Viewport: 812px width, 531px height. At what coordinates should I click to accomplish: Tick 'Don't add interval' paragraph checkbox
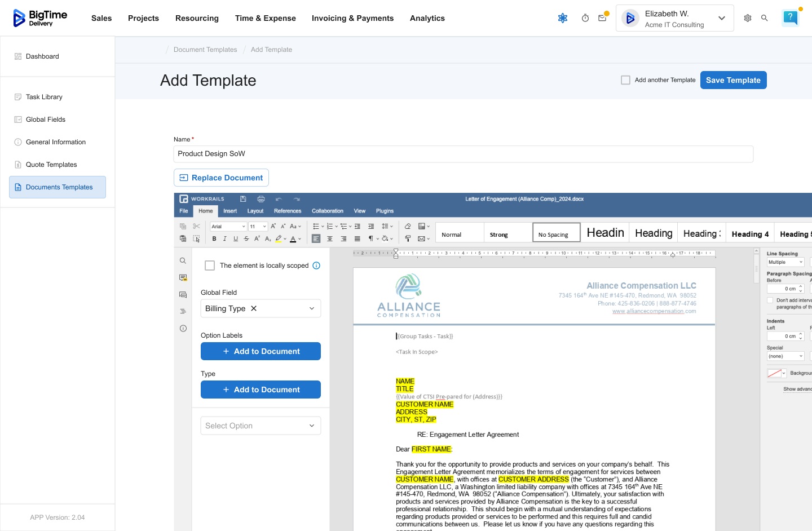point(770,300)
